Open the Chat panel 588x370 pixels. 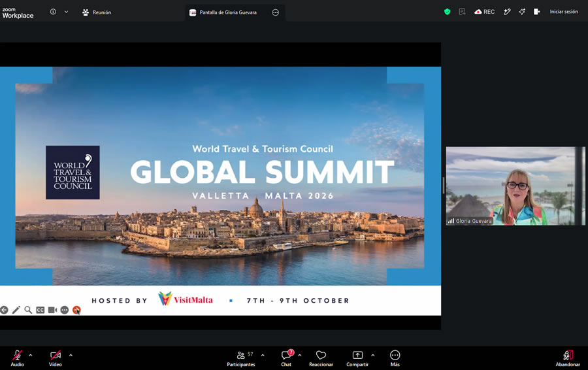coord(287,358)
